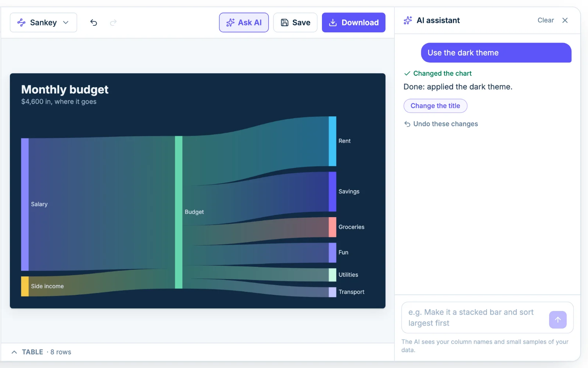Select the Salary node bar
This screenshot has width=588, height=368.
(25, 204)
